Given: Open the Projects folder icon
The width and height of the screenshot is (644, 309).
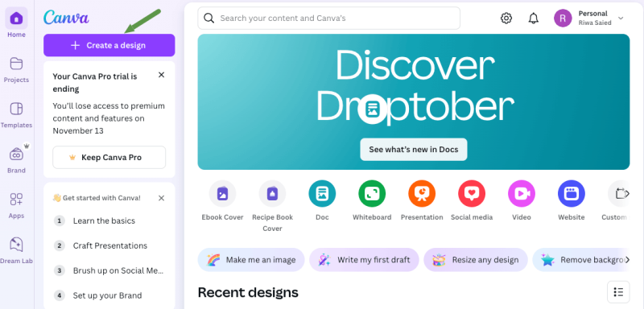Looking at the screenshot, I should point(16,64).
